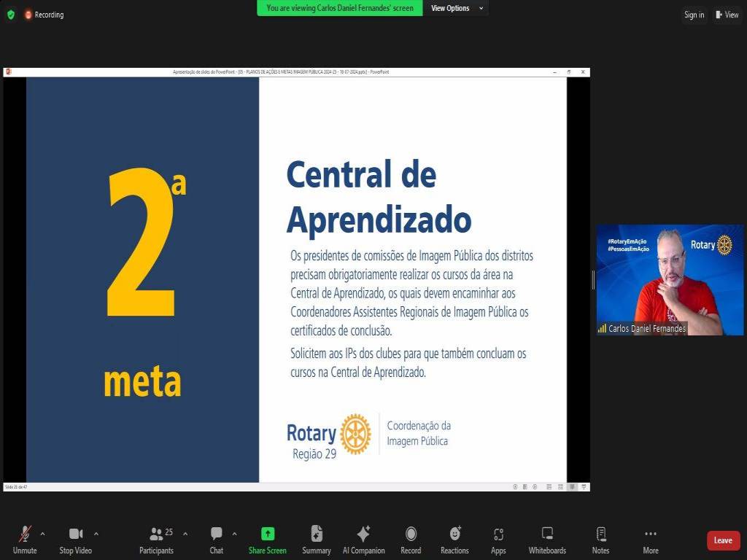Viewport: 747px width, 560px height.
Task: Open Whiteboards
Action: (547, 540)
